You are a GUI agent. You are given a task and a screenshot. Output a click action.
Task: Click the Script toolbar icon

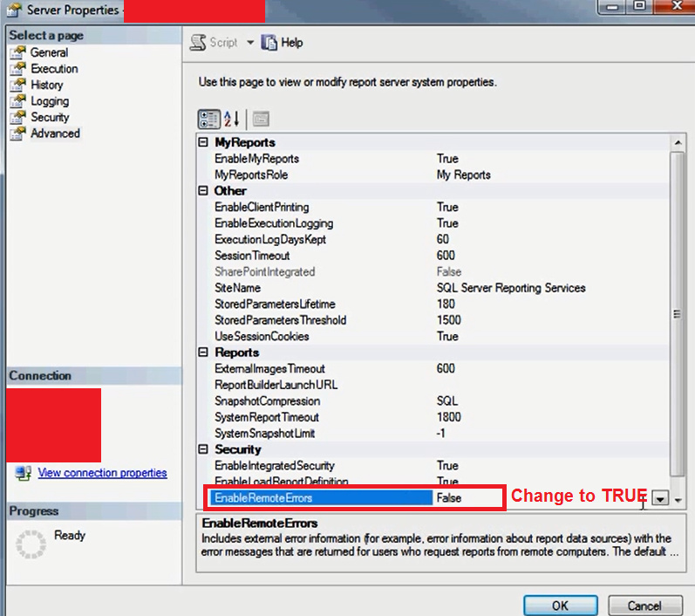click(198, 43)
